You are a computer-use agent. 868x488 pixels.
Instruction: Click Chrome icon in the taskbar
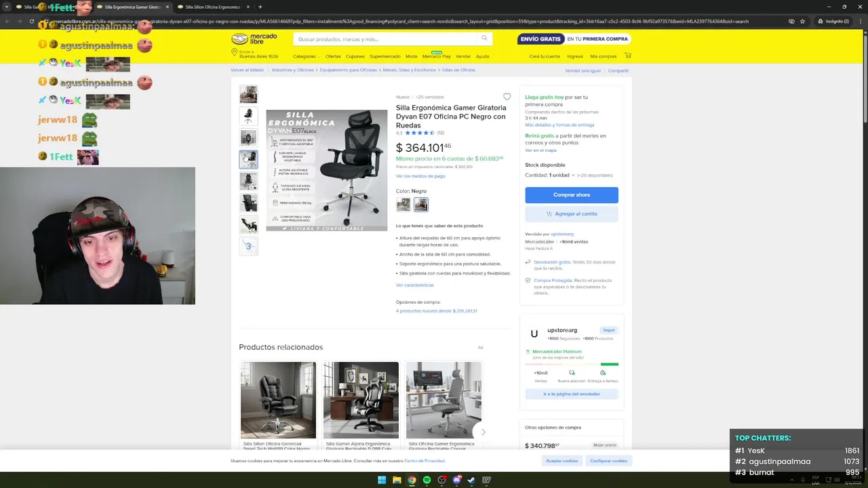(x=412, y=480)
